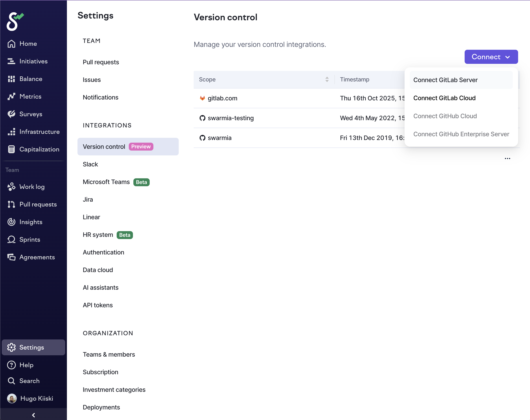Open Surveys in the sidebar
530x420 pixels.
(30, 114)
